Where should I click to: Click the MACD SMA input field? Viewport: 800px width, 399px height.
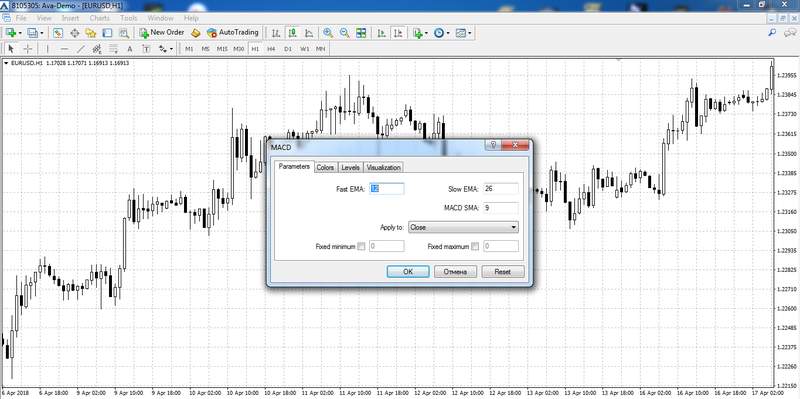click(x=501, y=208)
